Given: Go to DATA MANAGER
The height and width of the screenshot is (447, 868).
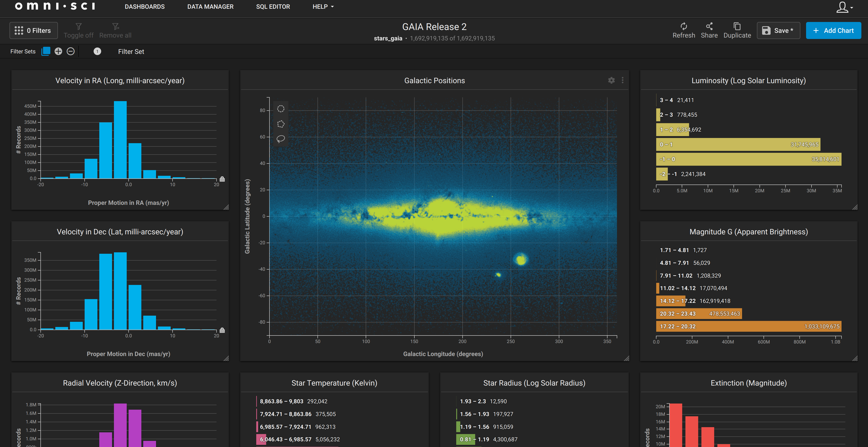Looking at the screenshot, I should click(x=210, y=6).
